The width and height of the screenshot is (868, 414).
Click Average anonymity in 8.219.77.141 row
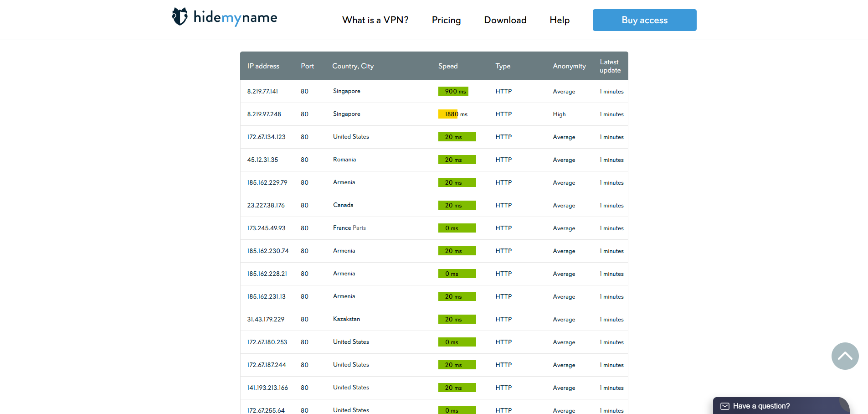coord(564,92)
